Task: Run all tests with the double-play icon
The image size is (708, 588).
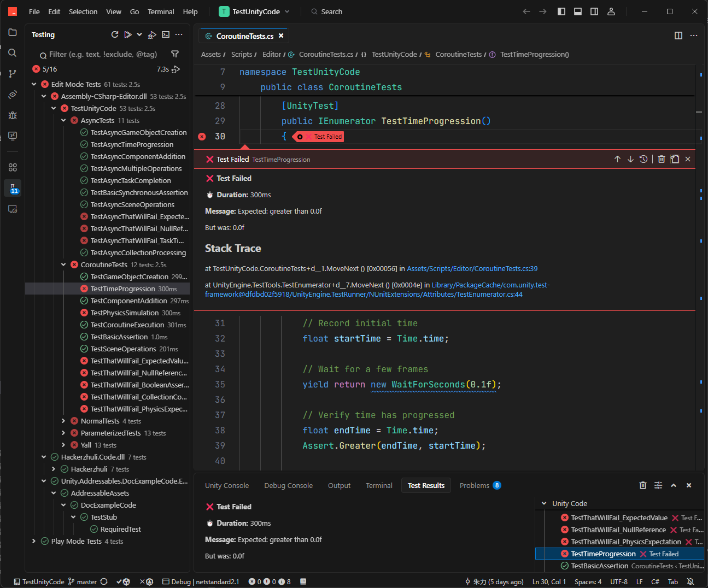Action: [127, 34]
